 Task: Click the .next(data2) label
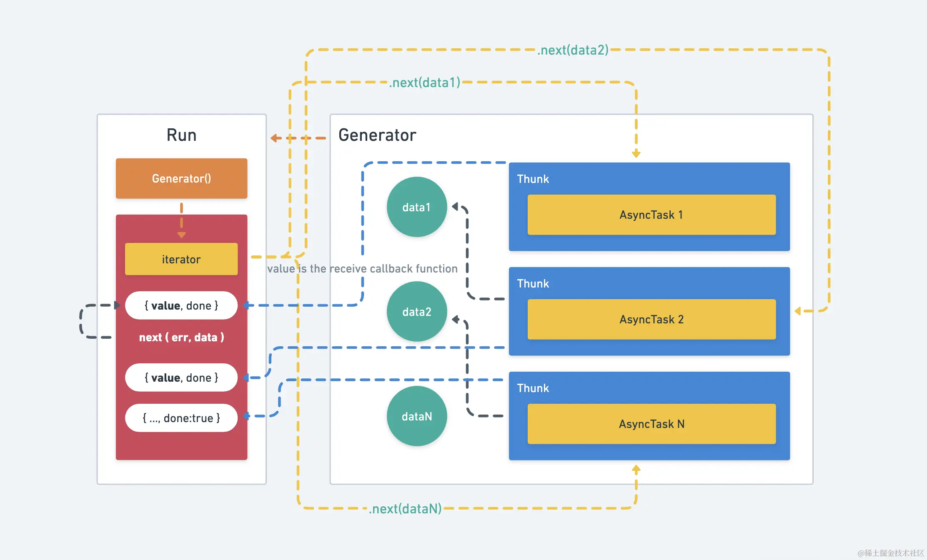(x=573, y=50)
